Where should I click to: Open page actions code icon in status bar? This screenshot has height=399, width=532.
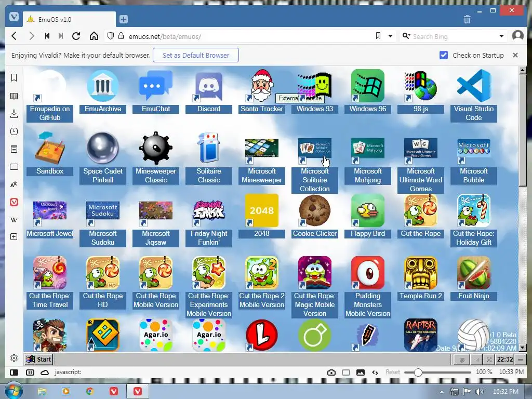375,372
